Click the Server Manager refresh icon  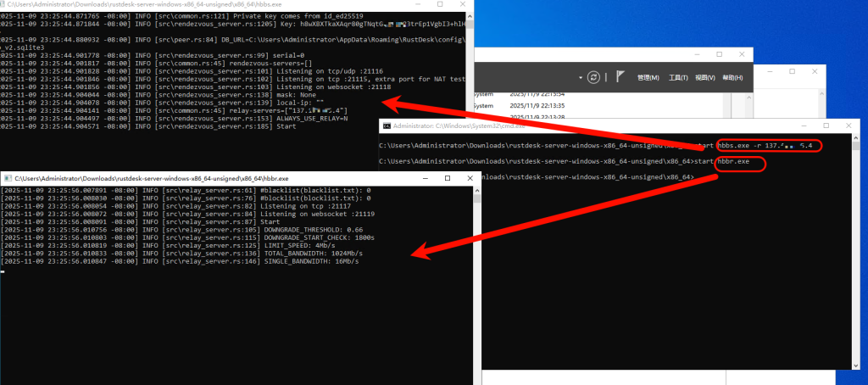(593, 77)
